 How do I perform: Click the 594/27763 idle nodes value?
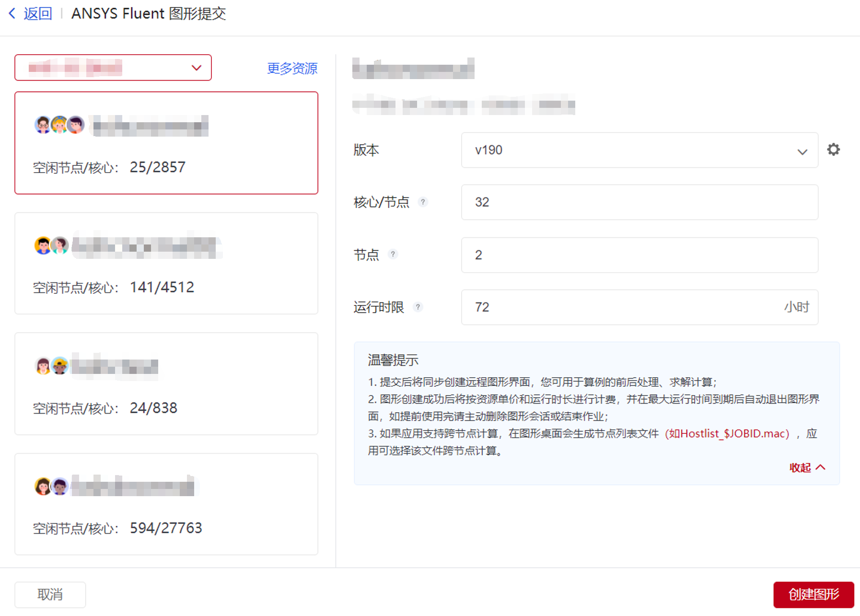[166, 528]
